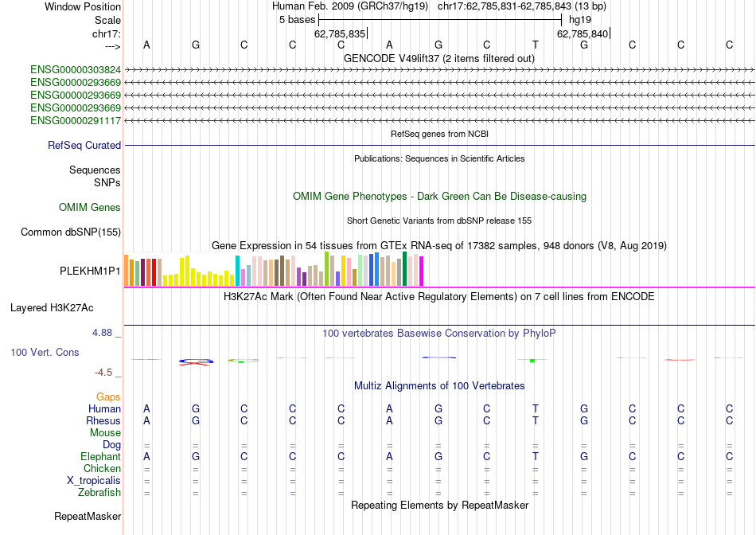The width and height of the screenshot is (756, 535).
Task: Open Repeating Elements by RepeatMasker title
Action: point(439,505)
